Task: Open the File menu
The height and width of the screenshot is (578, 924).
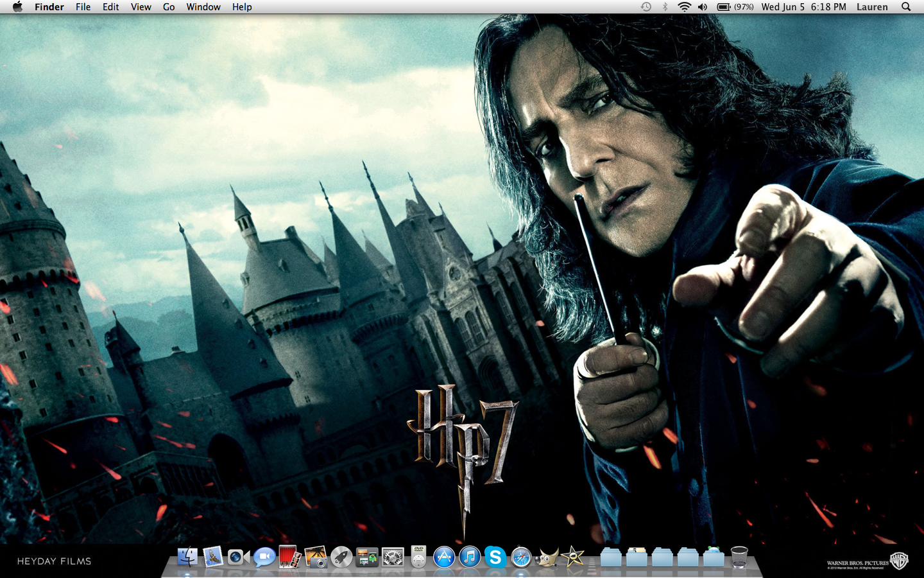Action: tap(83, 7)
